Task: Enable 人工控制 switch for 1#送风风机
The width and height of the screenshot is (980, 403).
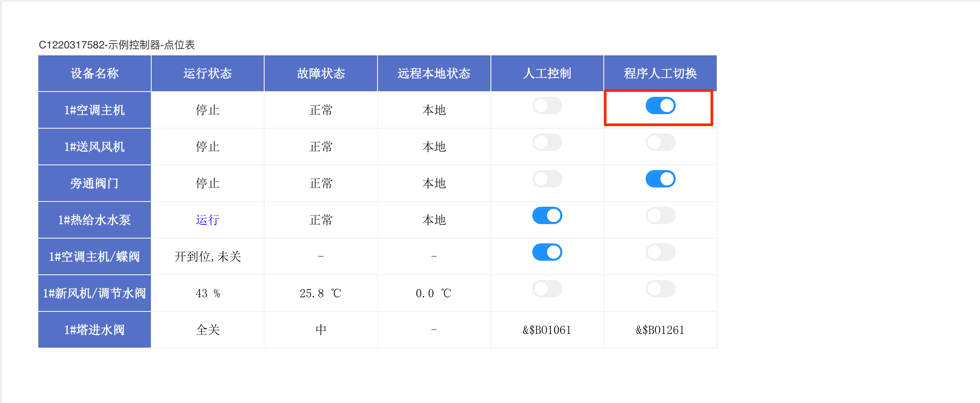Action: [547, 142]
